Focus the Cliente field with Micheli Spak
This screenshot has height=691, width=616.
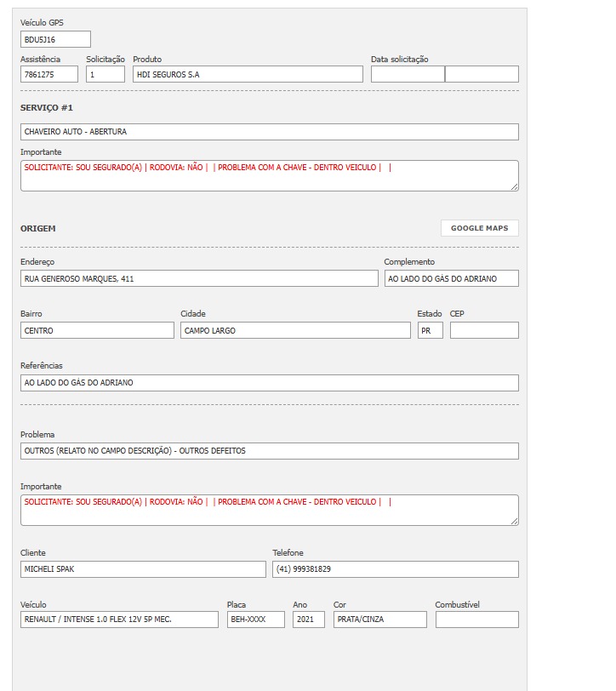coord(143,569)
